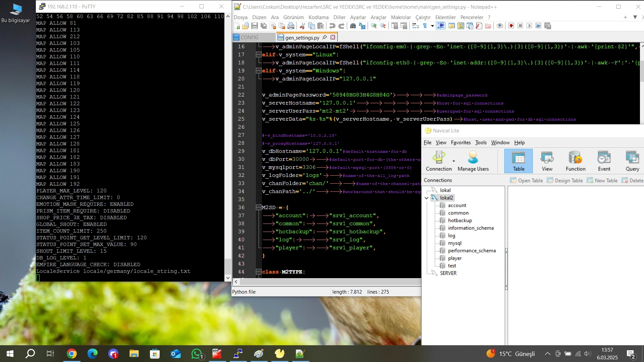Open the Tools menu in Navicat
The width and height of the screenshot is (644, 362).
point(481,142)
